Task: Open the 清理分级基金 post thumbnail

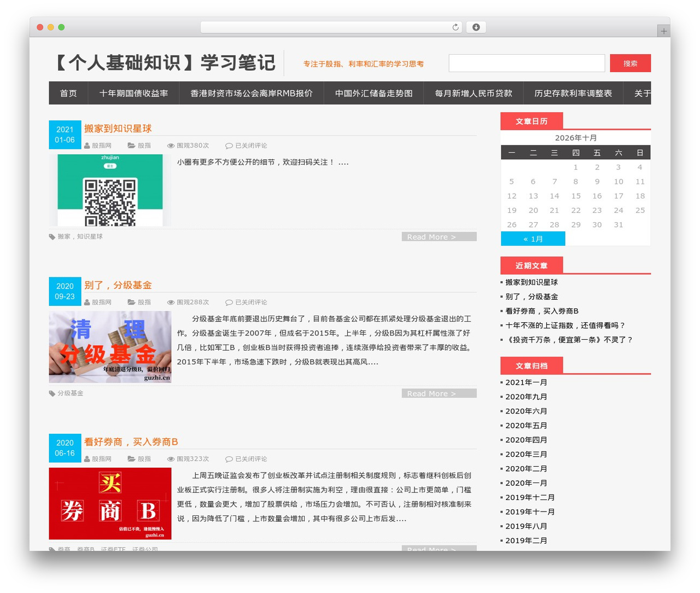Action: click(110, 347)
